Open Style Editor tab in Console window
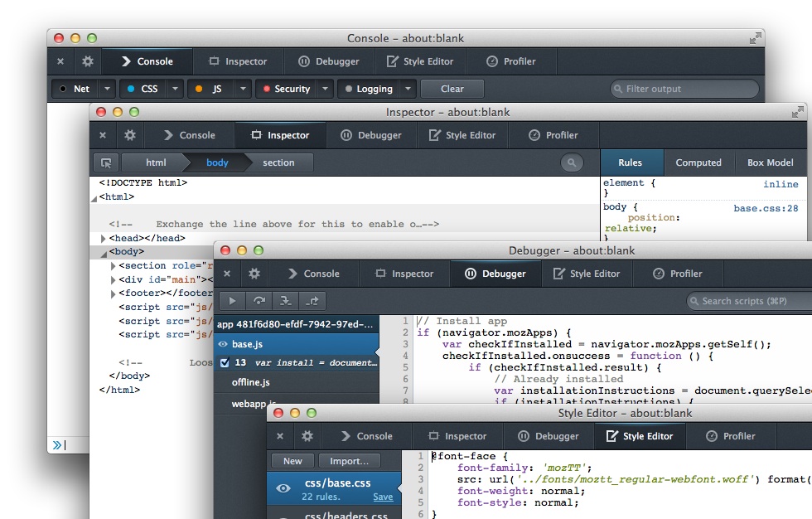Screen dimensions: 812x519 pos(420,61)
